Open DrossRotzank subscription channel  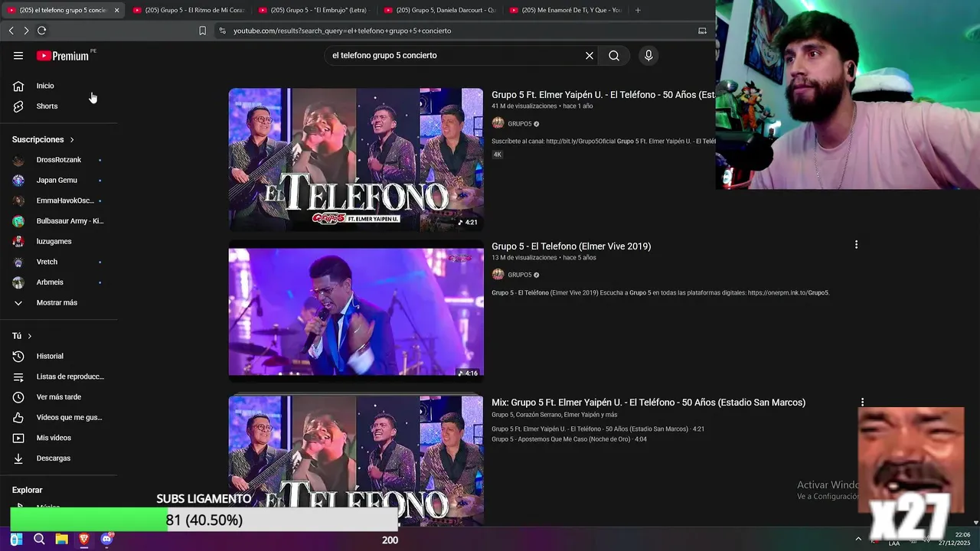(x=59, y=160)
